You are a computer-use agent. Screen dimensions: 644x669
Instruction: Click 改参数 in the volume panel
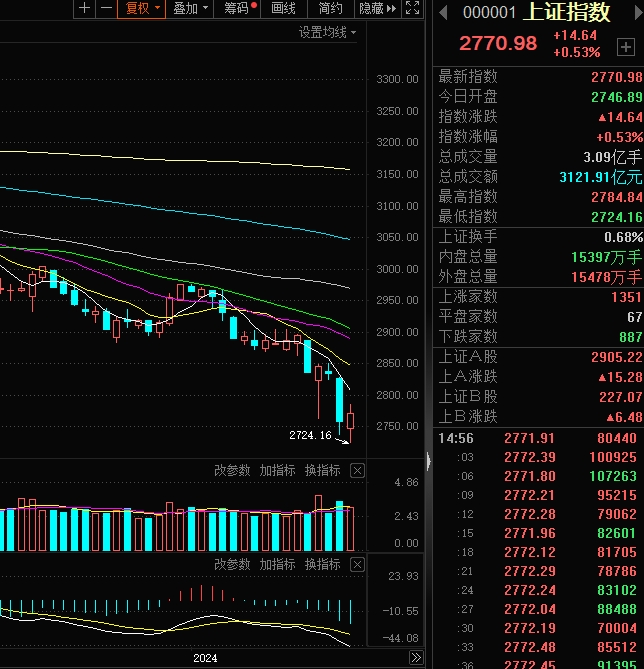click(232, 471)
